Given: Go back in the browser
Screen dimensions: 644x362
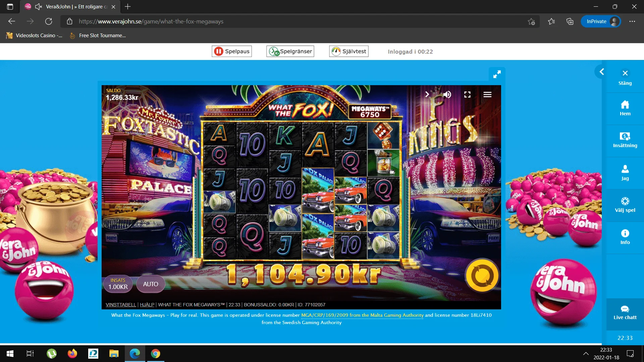Looking at the screenshot, I should (x=12, y=21).
